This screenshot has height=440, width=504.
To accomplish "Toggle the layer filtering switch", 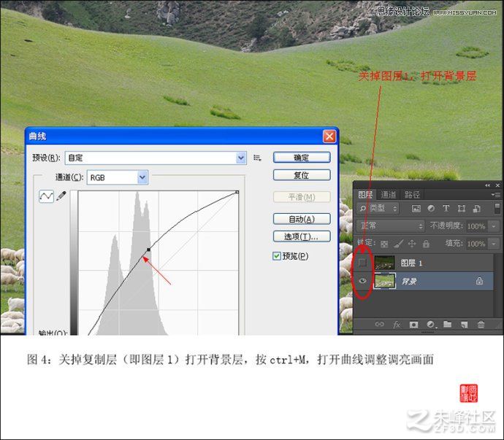I will pyautogui.click(x=497, y=208).
